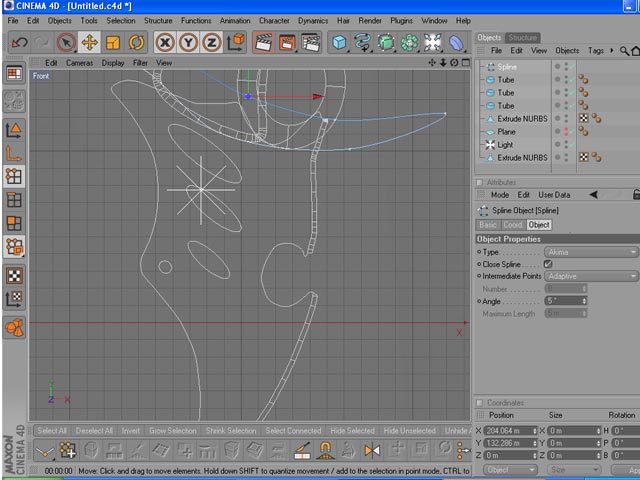Click the viewport pan icon
The height and width of the screenshot is (480, 640).
pyautogui.click(x=432, y=62)
